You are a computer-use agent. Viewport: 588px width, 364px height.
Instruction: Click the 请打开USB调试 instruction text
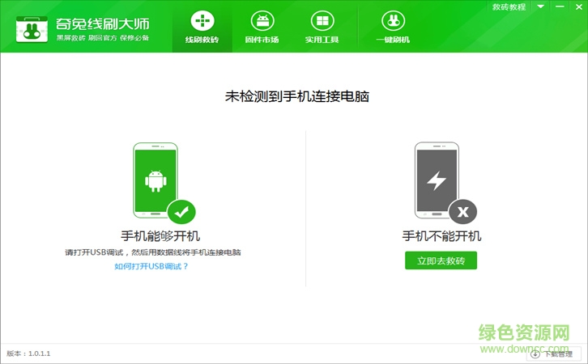tap(153, 252)
